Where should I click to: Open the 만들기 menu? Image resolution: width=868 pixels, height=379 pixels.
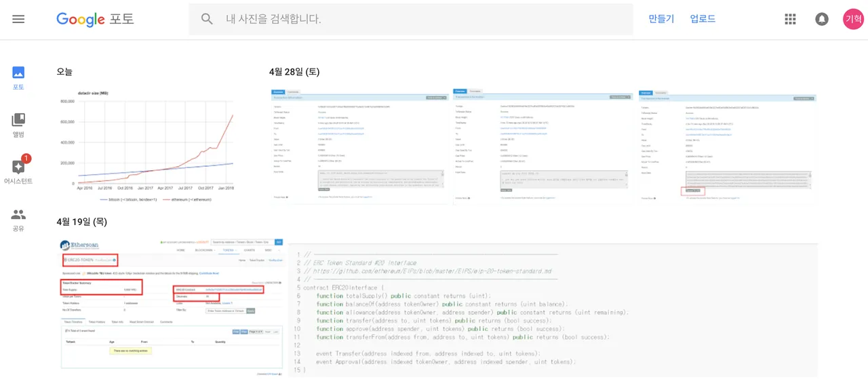661,19
